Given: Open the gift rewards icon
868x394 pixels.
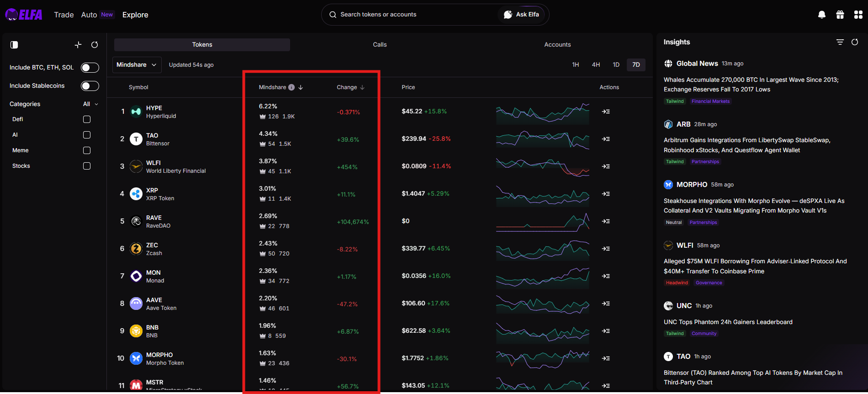Looking at the screenshot, I should point(840,15).
